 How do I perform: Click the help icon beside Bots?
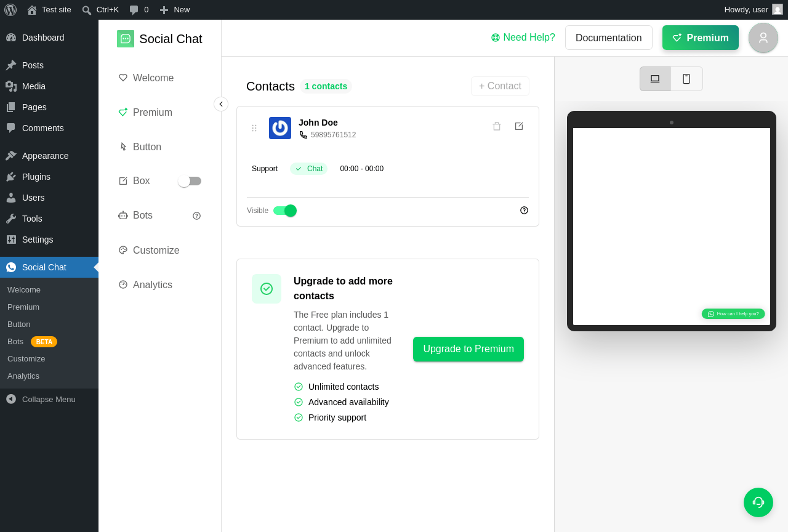(x=197, y=216)
